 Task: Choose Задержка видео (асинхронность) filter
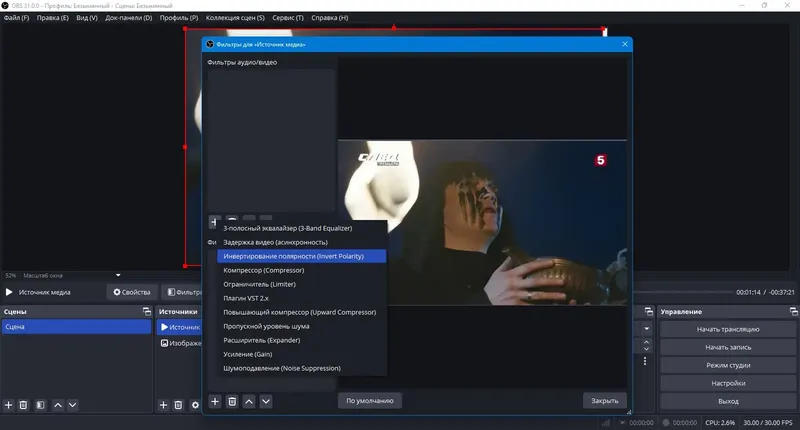click(x=302, y=242)
